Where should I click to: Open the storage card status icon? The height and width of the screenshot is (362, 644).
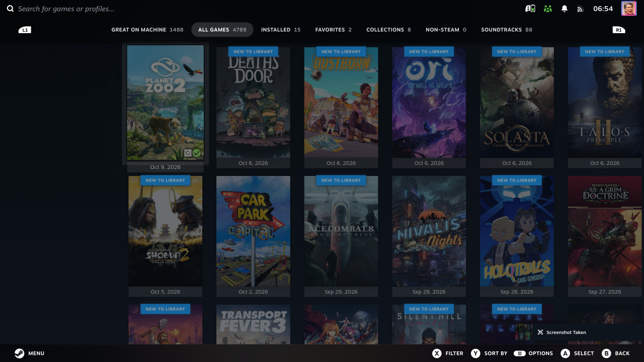point(530,9)
